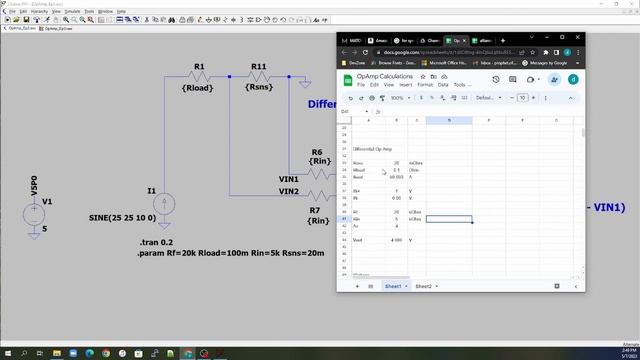
Task: Click the undo arrow in LTspice toolbar
Action: pos(283,20)
